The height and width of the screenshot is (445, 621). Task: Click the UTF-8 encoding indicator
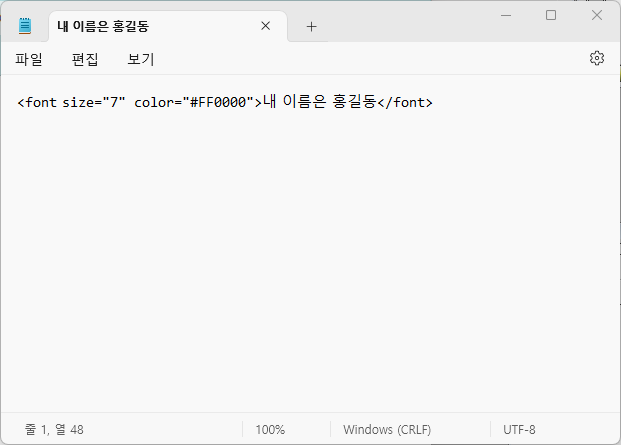tap(519, 430)
